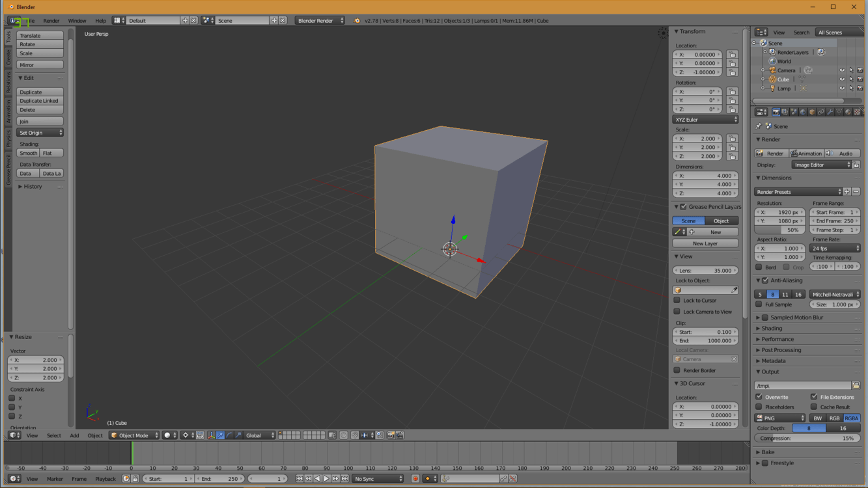This screenshot has width=868, height=488.
Task: Open the Help menu
Action: 100,21
